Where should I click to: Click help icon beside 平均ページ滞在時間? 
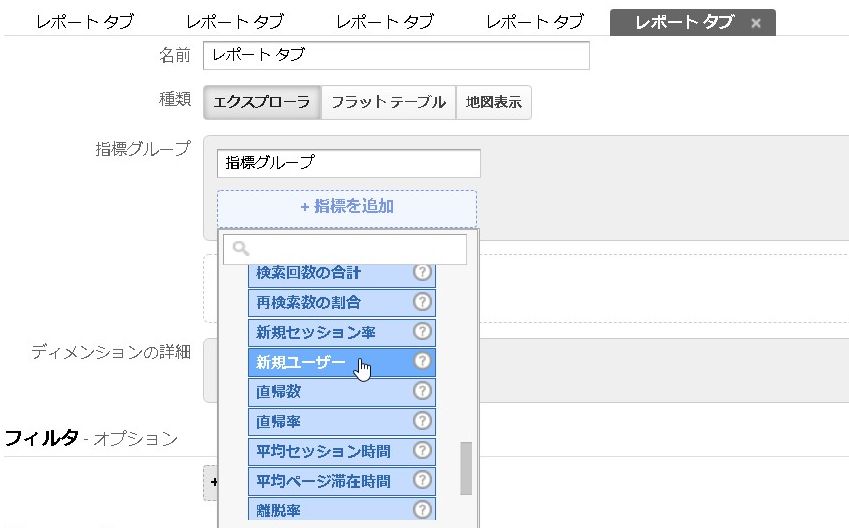(422, 481)
